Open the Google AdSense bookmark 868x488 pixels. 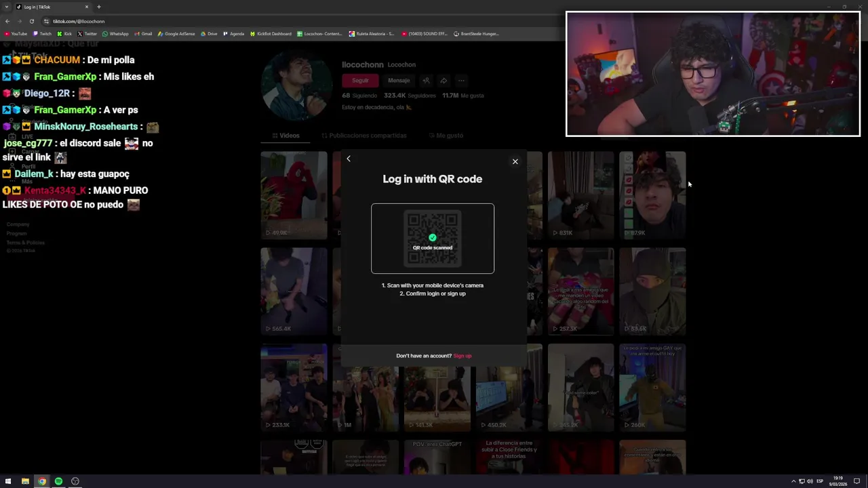(x=176, y=34)
